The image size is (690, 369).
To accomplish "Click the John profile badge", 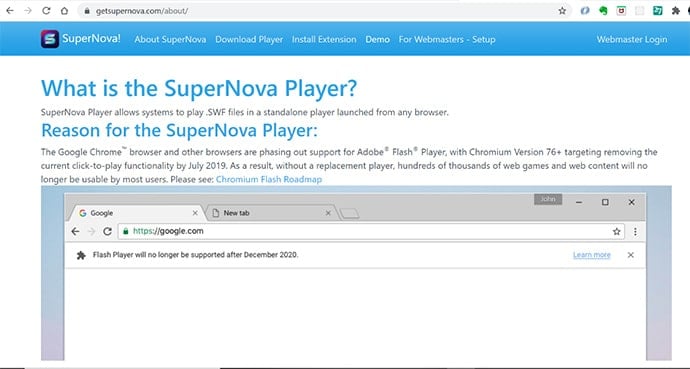I will pyautogui.click(x=548, y=199).
